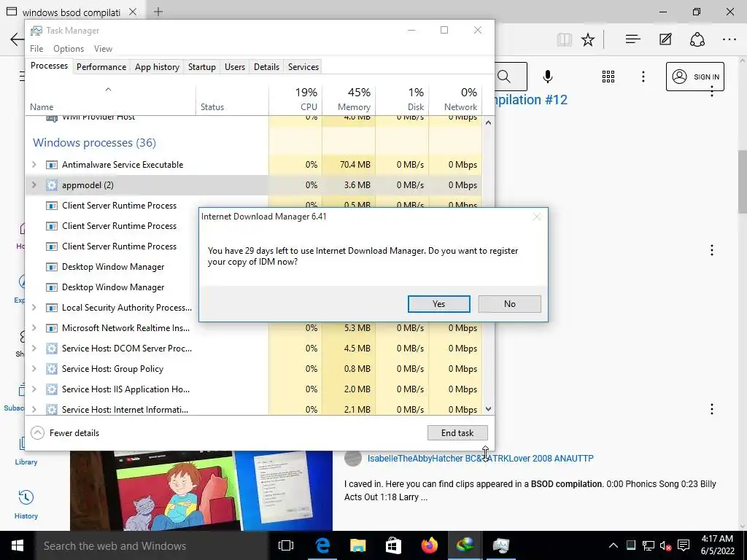Click the appmodel gear icon
The height and width of the screenshot is (560, 747).
[x=52, y=185]
